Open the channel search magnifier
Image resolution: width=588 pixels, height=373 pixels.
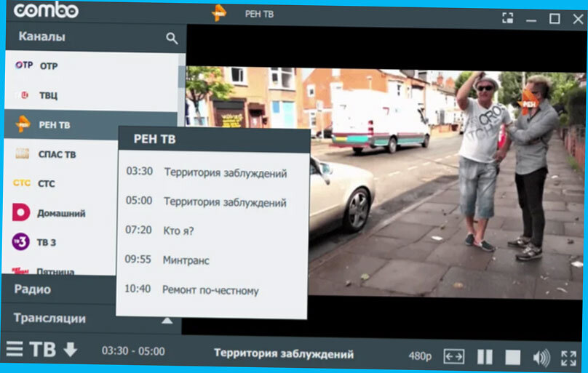click(x=172, y=39)
